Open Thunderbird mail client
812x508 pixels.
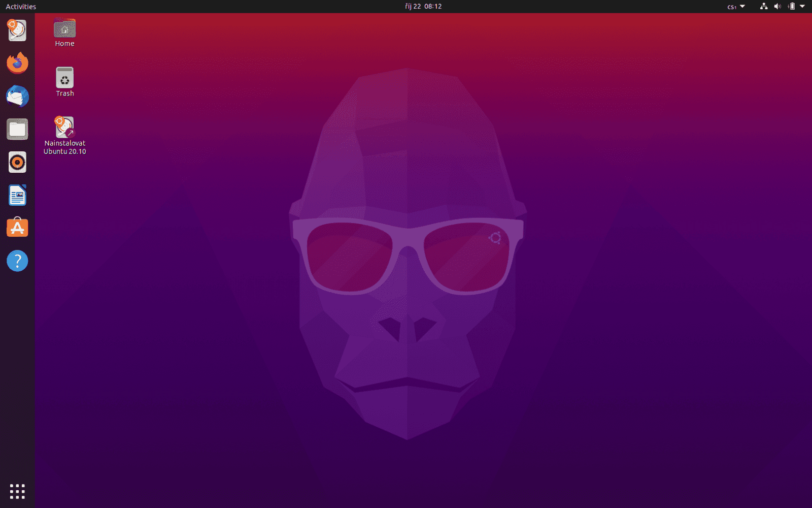click(17, 96)
